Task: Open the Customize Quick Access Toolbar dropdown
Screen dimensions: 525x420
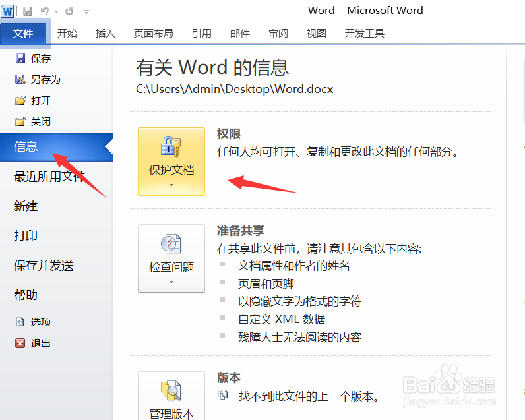Action: pyautogui.click(x=86, y=12)
